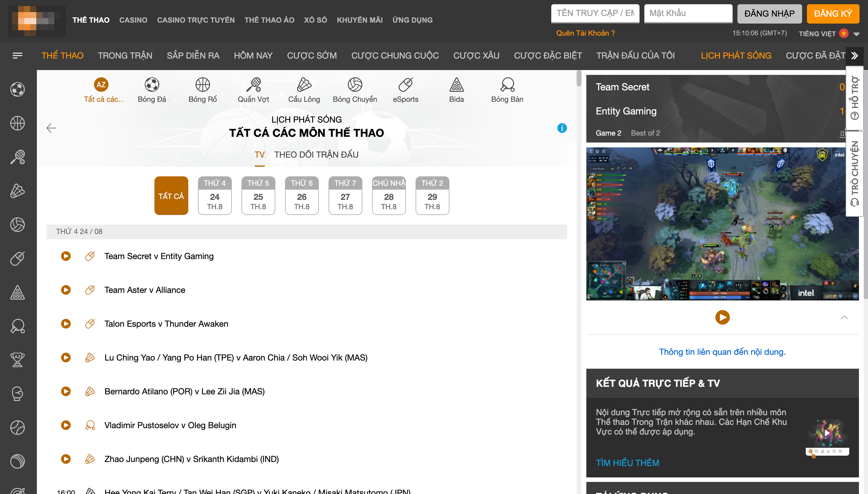868x494 pixels.
Task: Play the main video player button
Action: (722, 317)
